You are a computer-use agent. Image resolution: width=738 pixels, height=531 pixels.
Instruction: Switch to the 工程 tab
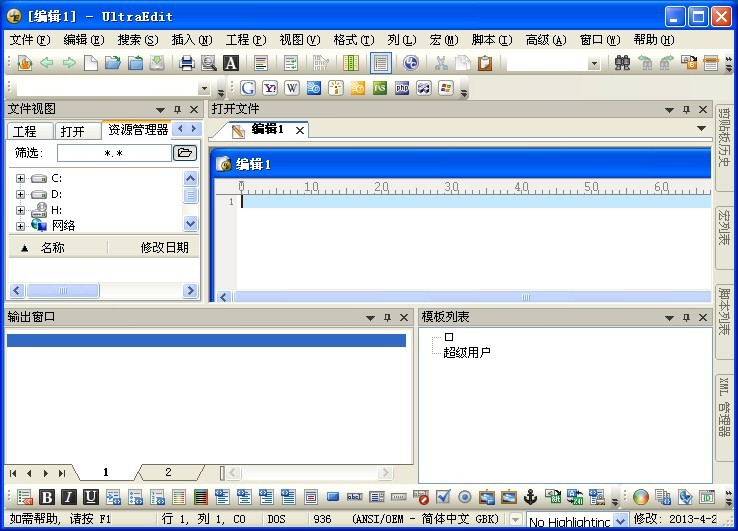point(25,131)
